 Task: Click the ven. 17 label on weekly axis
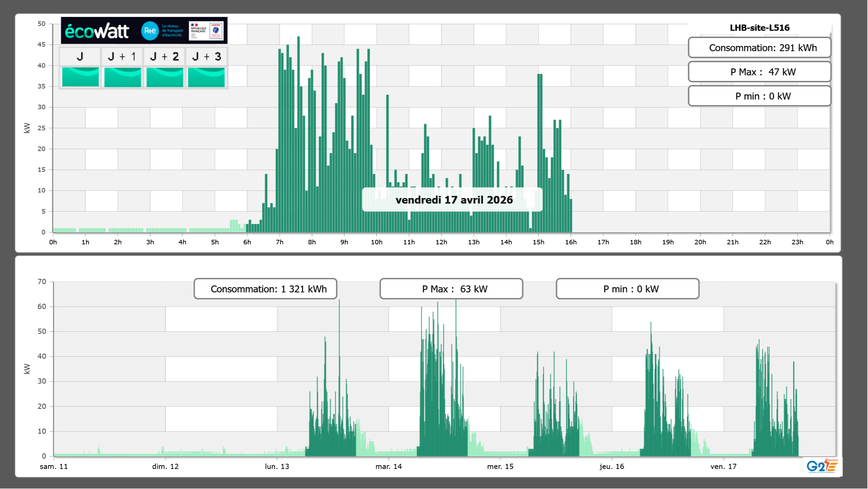(723, 467)
